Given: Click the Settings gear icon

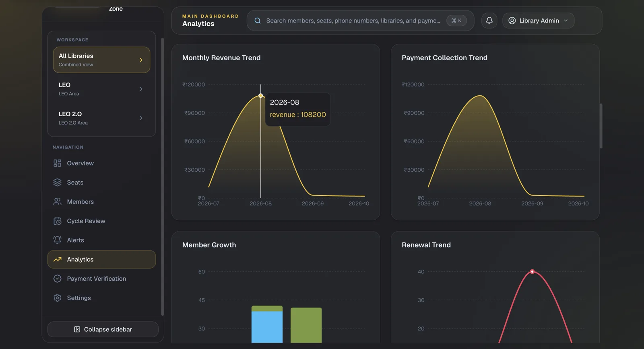Looking at the screenshot, I should (58, 298).
